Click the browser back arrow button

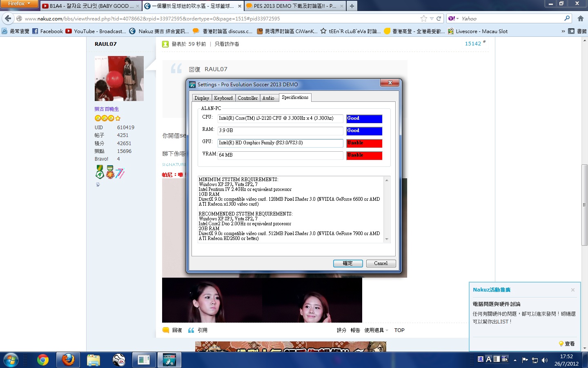pos(8,18)
